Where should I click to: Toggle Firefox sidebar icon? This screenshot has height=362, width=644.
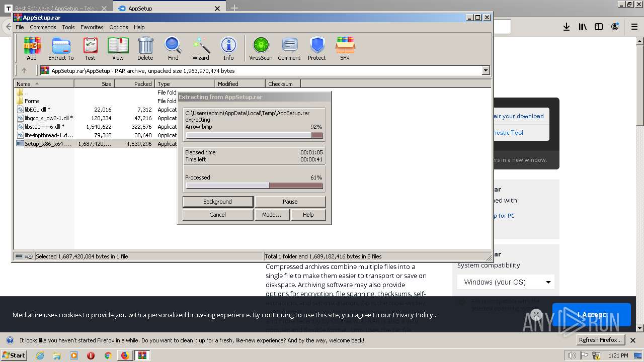pyautogui.click(x=599, y=27)
